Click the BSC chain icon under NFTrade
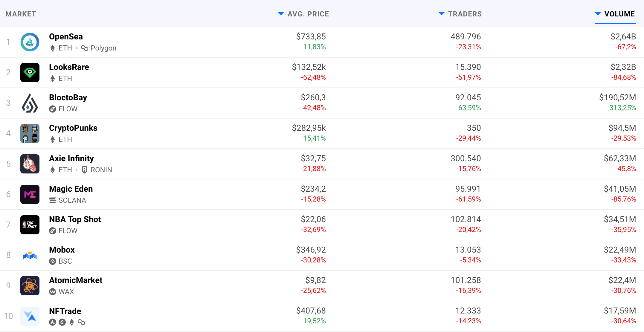Screen dimensions: 644x332 pyautogui.click(x=62, y=322)
